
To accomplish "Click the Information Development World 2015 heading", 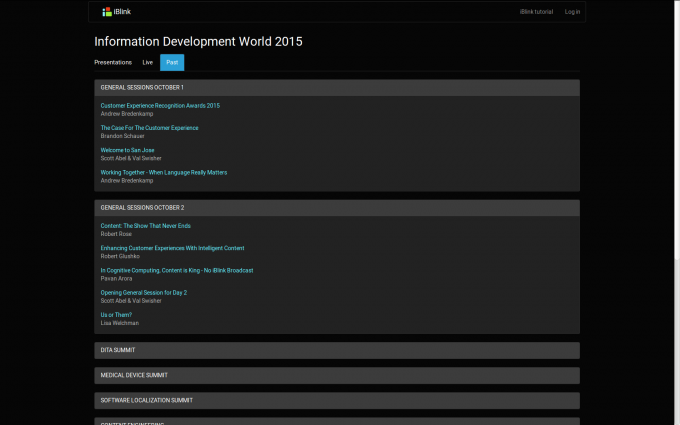I will pos(198,42).
